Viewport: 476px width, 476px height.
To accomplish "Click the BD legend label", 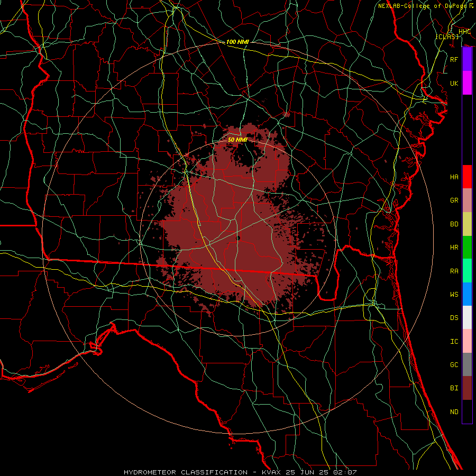I will pos(454,224).
